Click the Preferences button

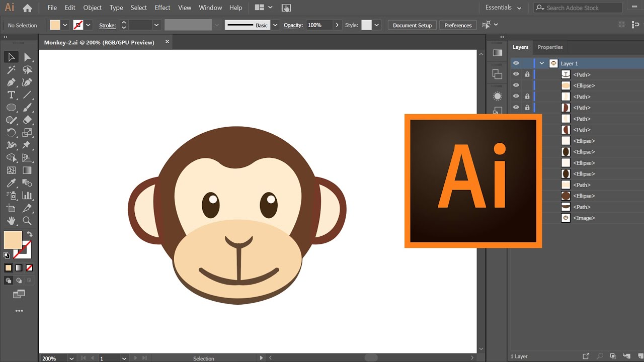pos(458,25)
